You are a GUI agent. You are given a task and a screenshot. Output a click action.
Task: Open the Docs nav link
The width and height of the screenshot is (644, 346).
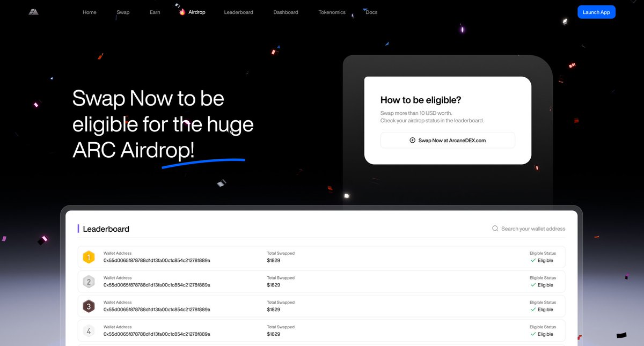tap(371, 12)
